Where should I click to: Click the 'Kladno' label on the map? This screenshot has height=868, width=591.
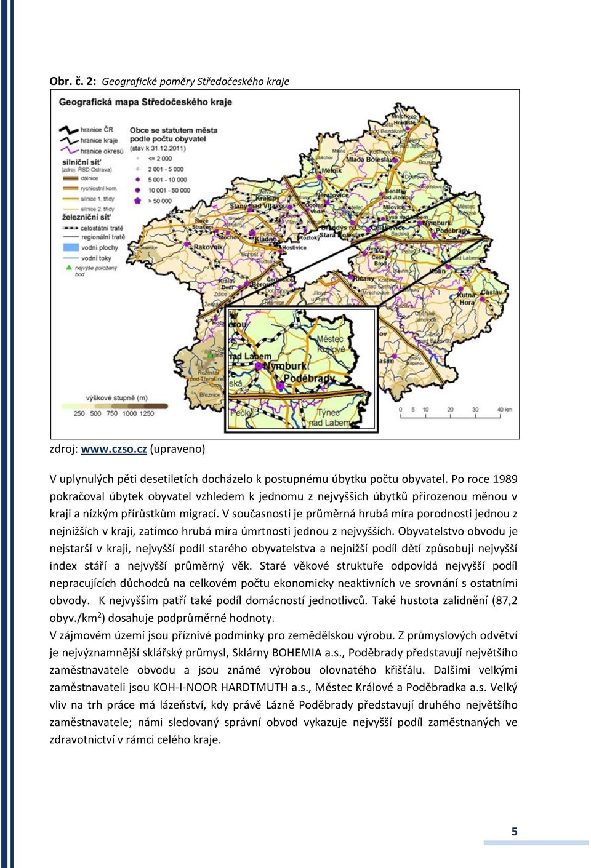(266, 239)
